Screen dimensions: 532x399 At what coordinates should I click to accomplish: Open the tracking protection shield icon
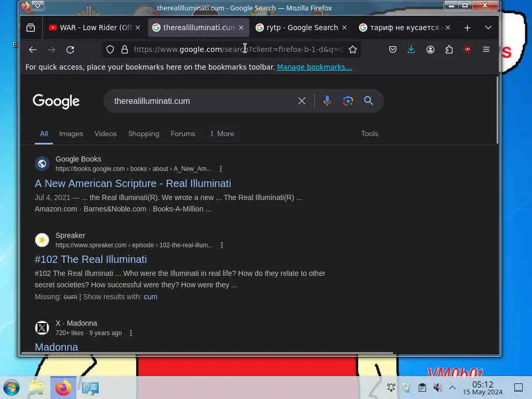[x=110, y=49]
